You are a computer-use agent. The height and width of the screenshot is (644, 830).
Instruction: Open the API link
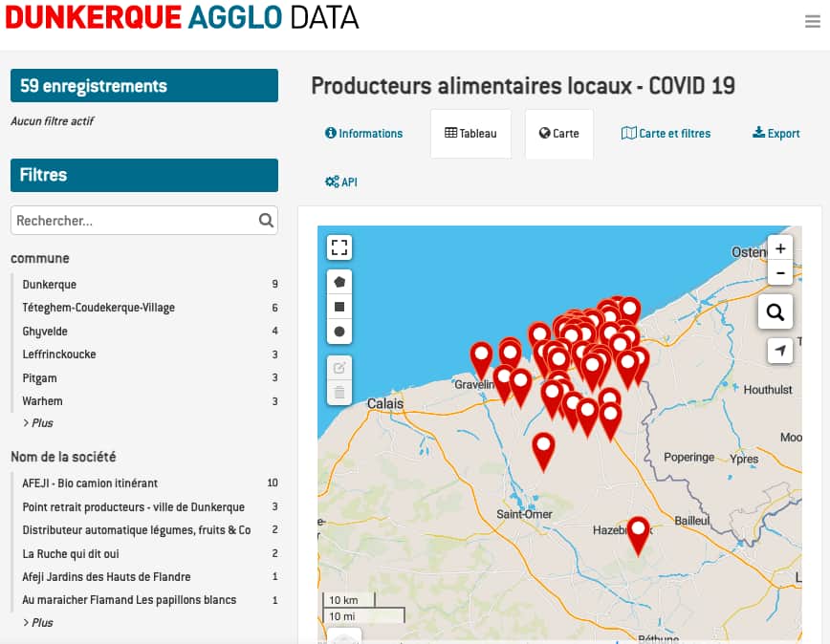tap(341, 182)
